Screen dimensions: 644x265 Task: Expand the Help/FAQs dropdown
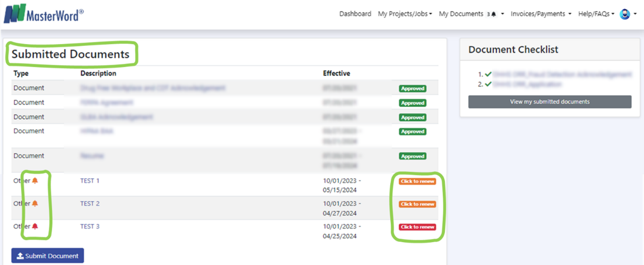pyautogui.click(x=596, y=14)
